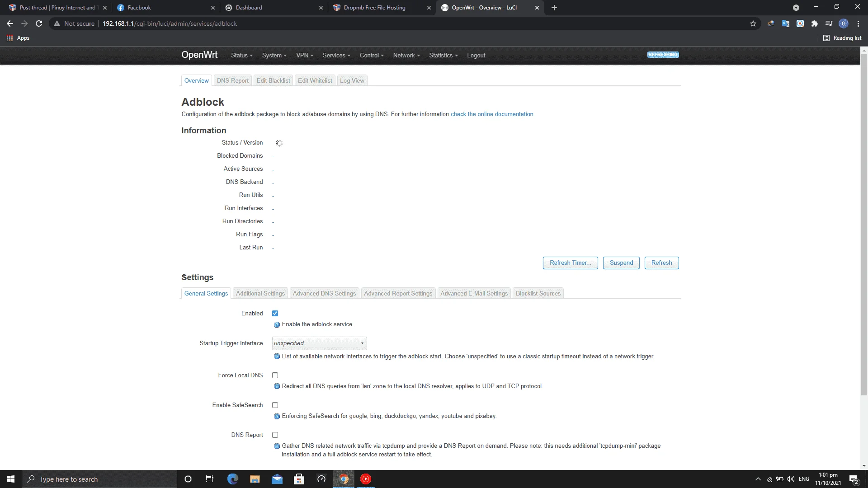The height and width of the screenshot is (488, 868).
Task: Expand the Control menu
Action: click(372, 55)
